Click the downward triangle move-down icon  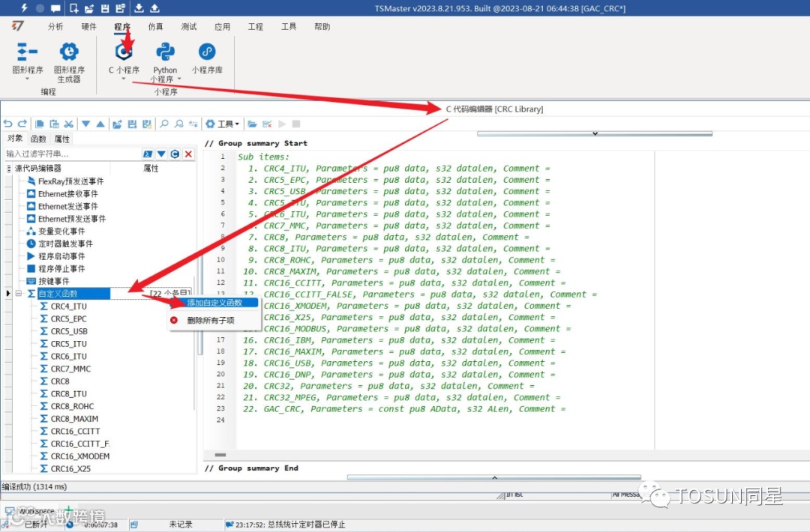85,124
